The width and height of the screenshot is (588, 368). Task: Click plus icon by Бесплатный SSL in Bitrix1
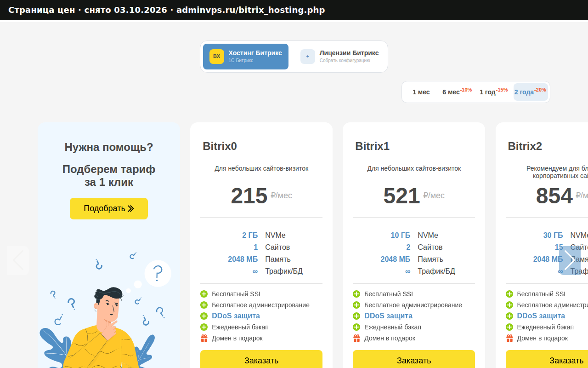pyautogui.click(x=356, y=294)
